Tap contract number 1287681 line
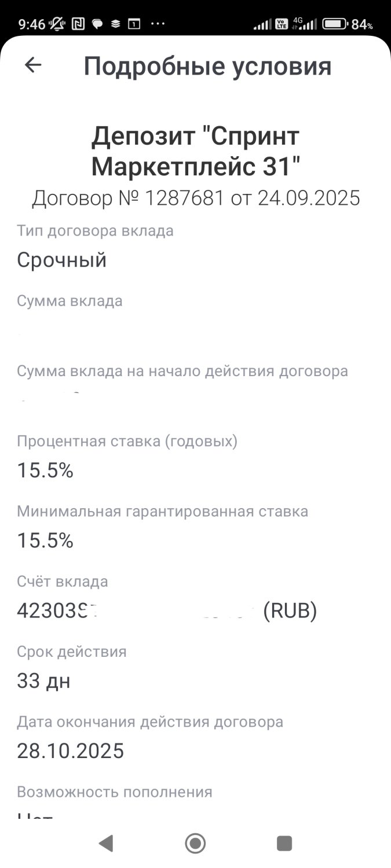This screenshot has width=391, height=868. coord(196,198)
